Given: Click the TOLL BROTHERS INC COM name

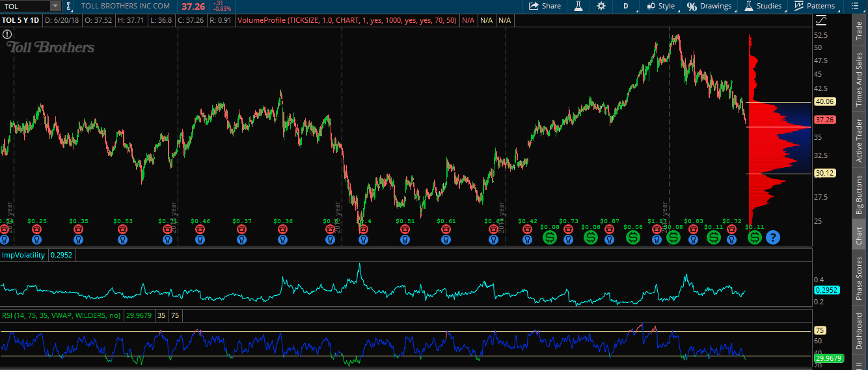Looking at the screenshot, I should pyautogui.click(x=126, y=6).
